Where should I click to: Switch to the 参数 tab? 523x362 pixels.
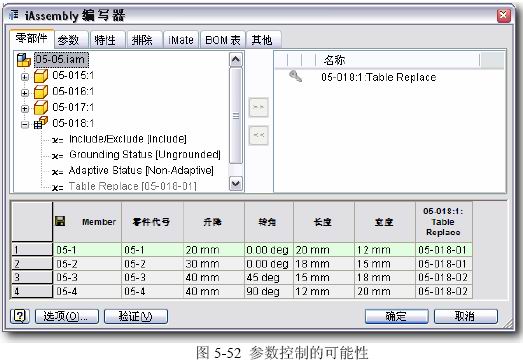(68, 40)
